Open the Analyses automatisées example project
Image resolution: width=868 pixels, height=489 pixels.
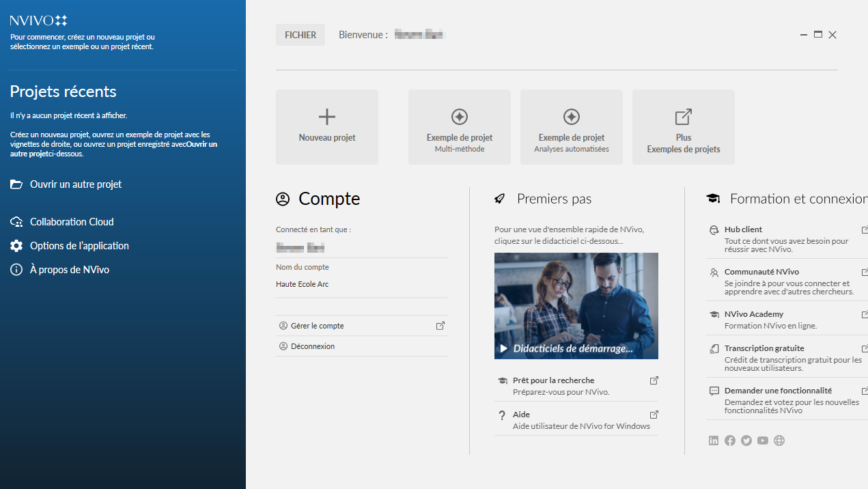[x=572, y=127]
